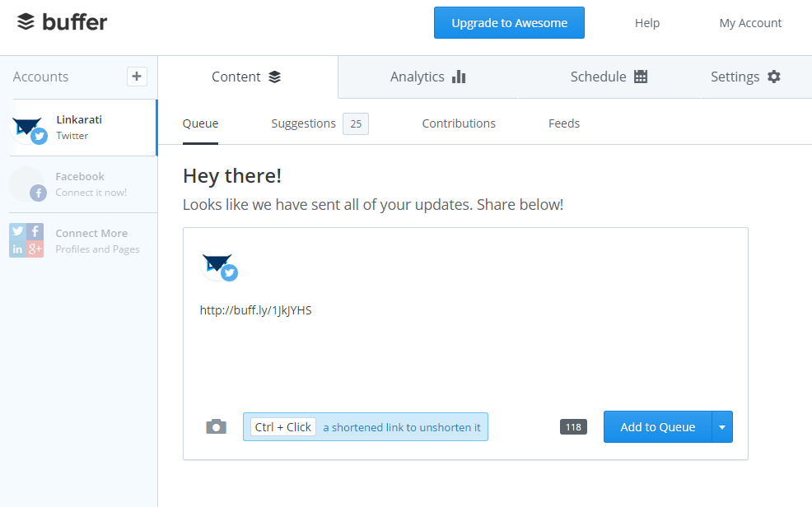Viewport: 812px width, 507px height.
Task: Open the My Account link
Action: click(x=750, y=23)
